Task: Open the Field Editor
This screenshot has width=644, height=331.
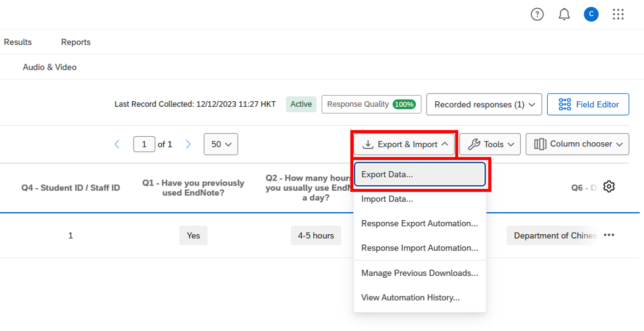Action: [x=588, y=105]
